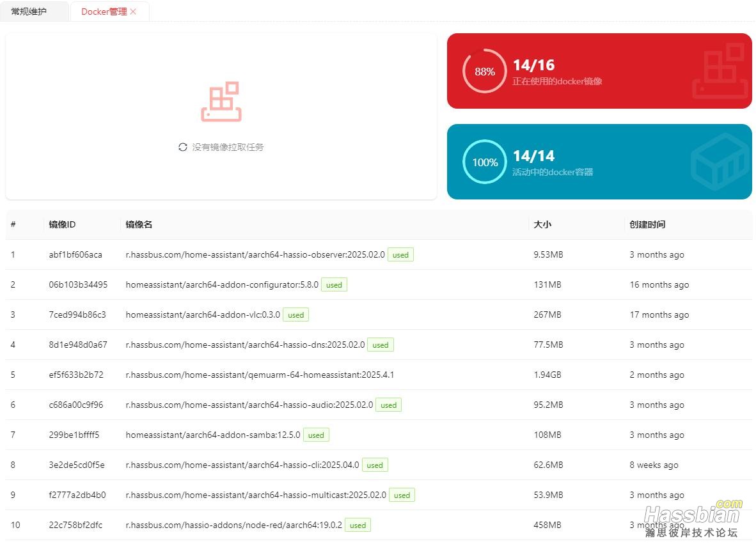Select image ID 299be1bffff5
Image resolution: width=756 pixels, height=544 pixels.
pyautogui.click(x=74, y=435)
